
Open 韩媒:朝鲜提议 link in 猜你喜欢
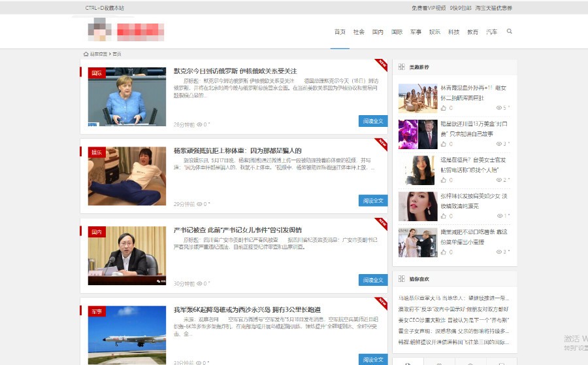(454, 341)
